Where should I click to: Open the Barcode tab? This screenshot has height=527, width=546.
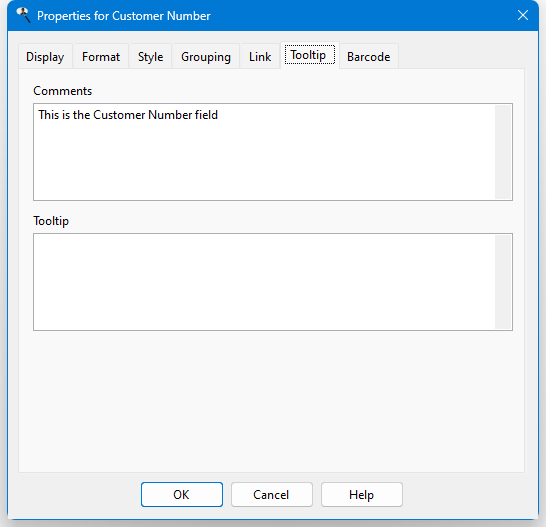click(x=369, y=56)
